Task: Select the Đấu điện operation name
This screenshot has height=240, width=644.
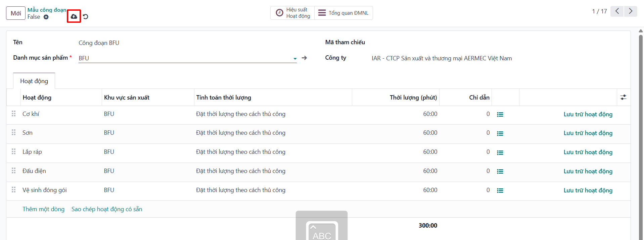Action: pyautogui.click(x=34, y=171)
